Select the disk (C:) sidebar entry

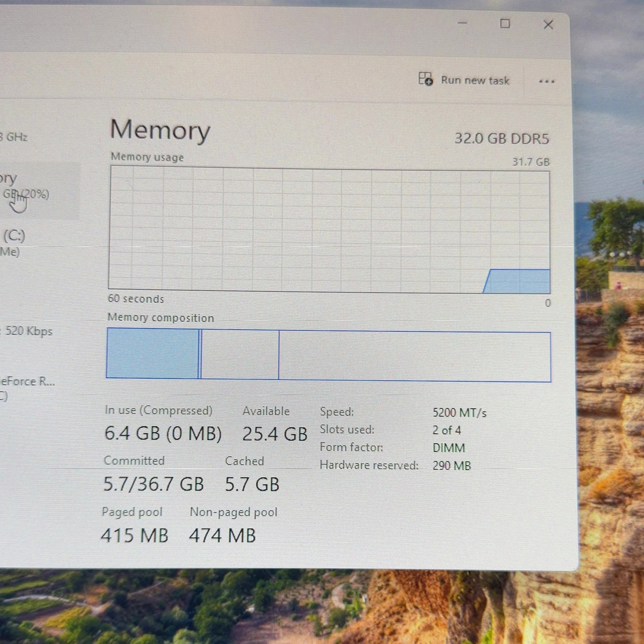(13, 243)
